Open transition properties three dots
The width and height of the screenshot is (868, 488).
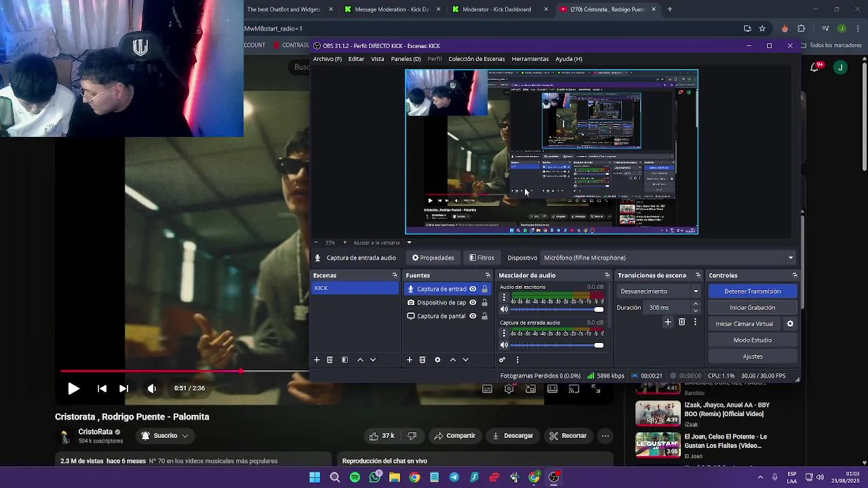point(695,323)
